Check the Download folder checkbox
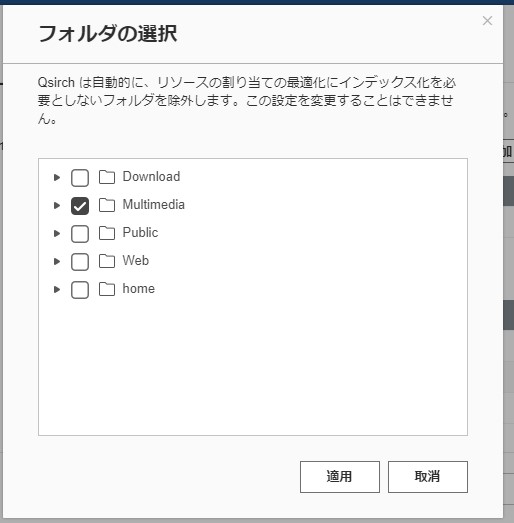Viewport: 514px width, 523px height. click(x=80, y=177)
